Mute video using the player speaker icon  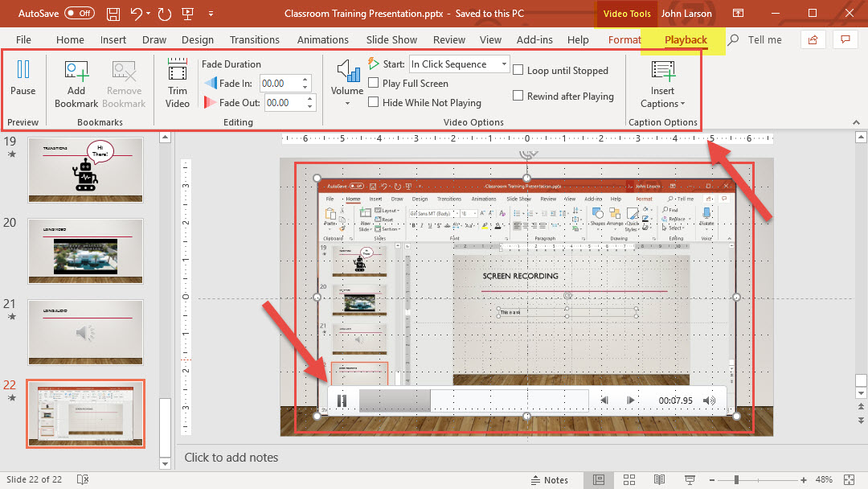click(709, 401)
